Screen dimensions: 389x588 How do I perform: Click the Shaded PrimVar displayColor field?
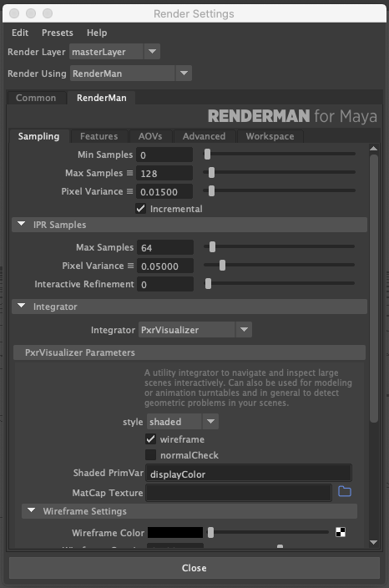pyautogui.click(x=249, y=474)
